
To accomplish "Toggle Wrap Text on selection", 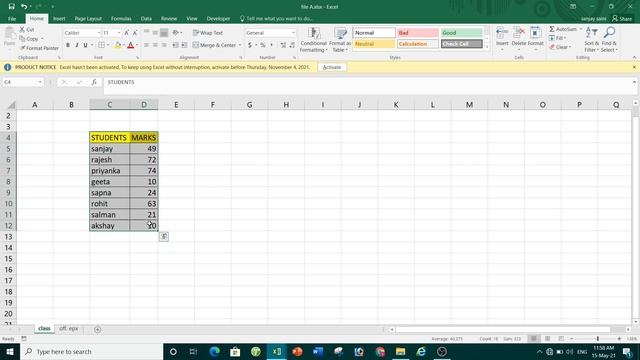I will [x=208, y=33].
